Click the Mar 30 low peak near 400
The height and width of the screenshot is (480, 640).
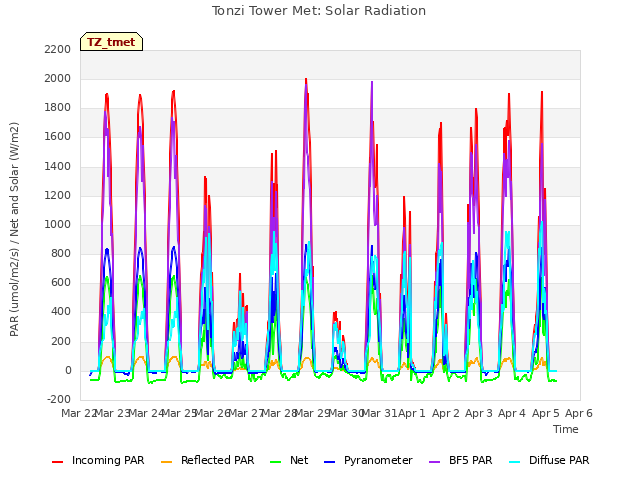[x=335, y=313]
